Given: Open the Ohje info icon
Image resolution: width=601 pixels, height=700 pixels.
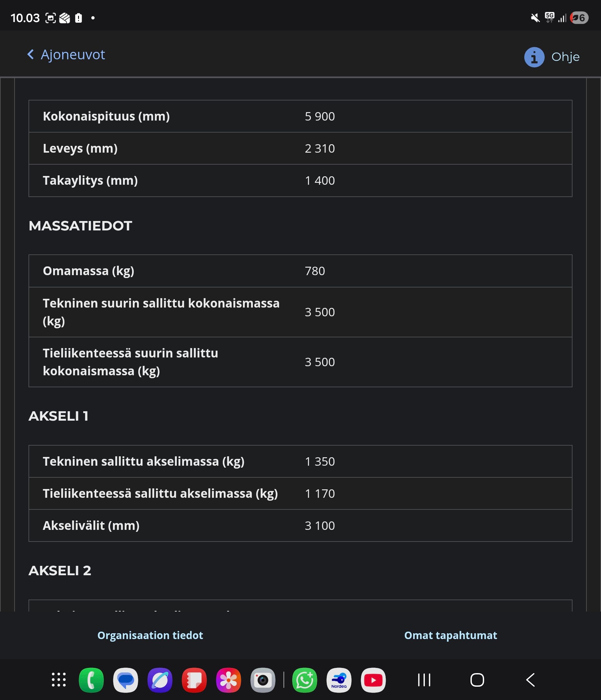Looking at the screenshot, I should pyautogui.click(x=534, y=57).
